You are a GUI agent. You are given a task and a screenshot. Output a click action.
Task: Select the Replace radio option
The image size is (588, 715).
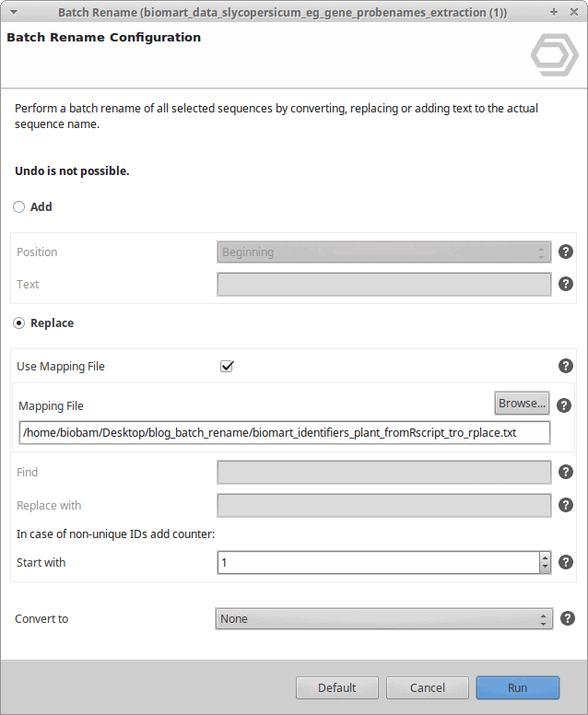18,323
